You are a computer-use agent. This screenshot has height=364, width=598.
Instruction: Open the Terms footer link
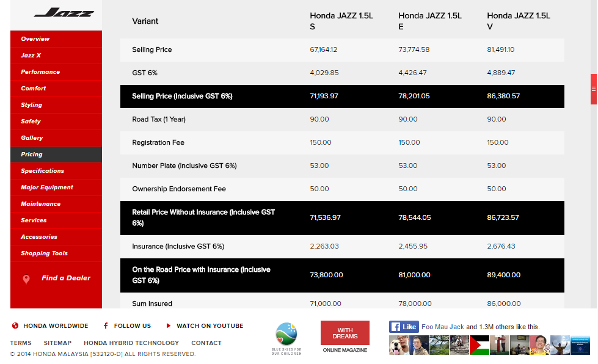[21, 343]
